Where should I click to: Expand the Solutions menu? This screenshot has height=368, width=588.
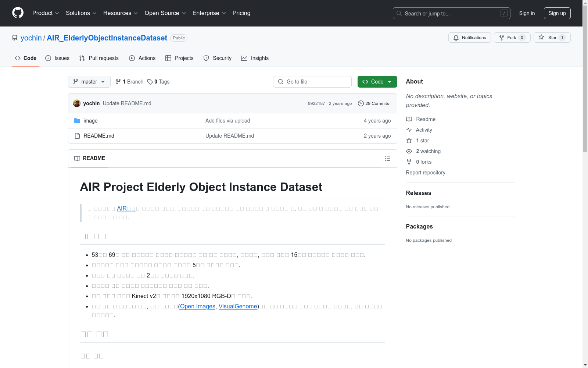click(x=81, y=13)
